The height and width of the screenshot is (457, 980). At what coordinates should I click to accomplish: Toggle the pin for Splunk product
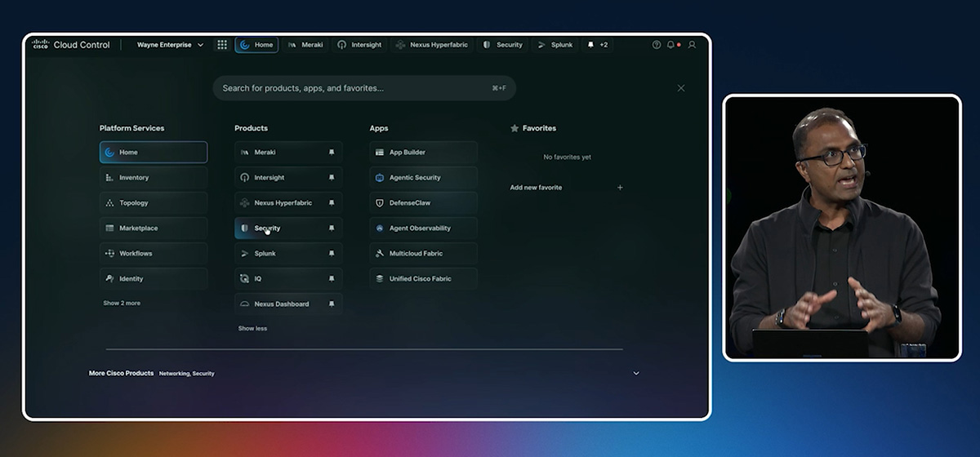coord(331,254)
